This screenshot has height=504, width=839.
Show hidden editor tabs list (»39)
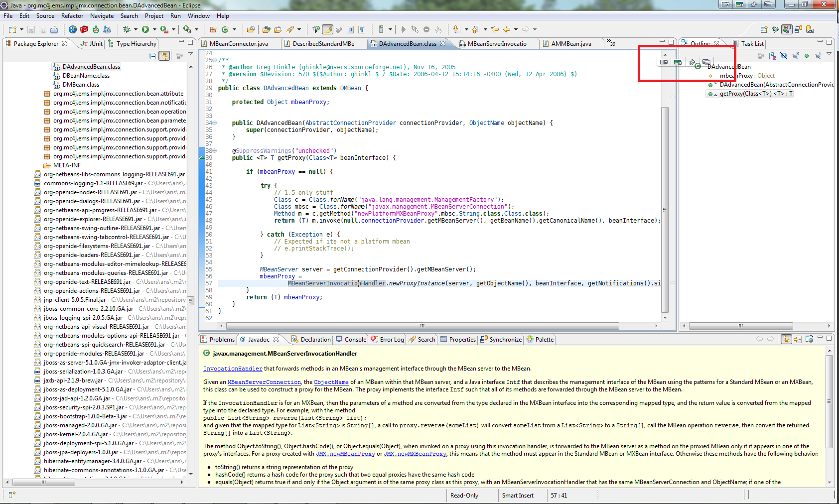(x=610, y=43)
